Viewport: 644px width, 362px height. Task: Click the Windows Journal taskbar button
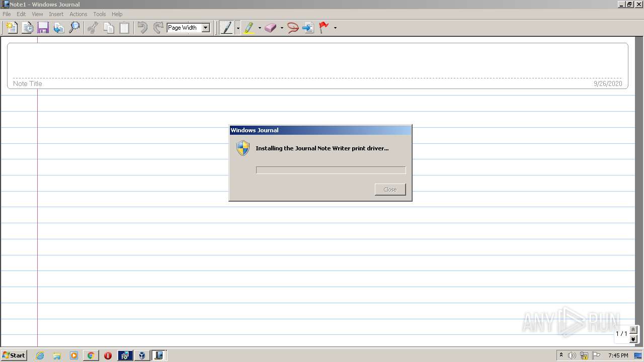pos(158,355)
